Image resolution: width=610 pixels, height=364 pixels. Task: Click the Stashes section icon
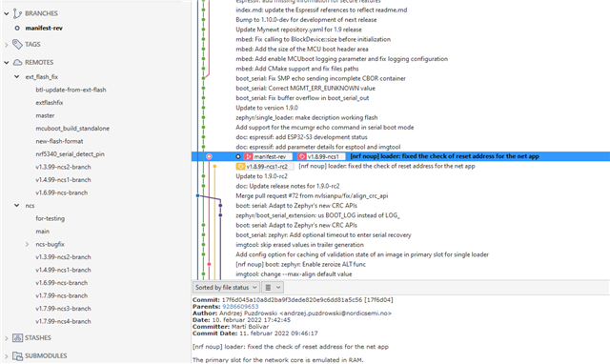click(x=17, y=337)
